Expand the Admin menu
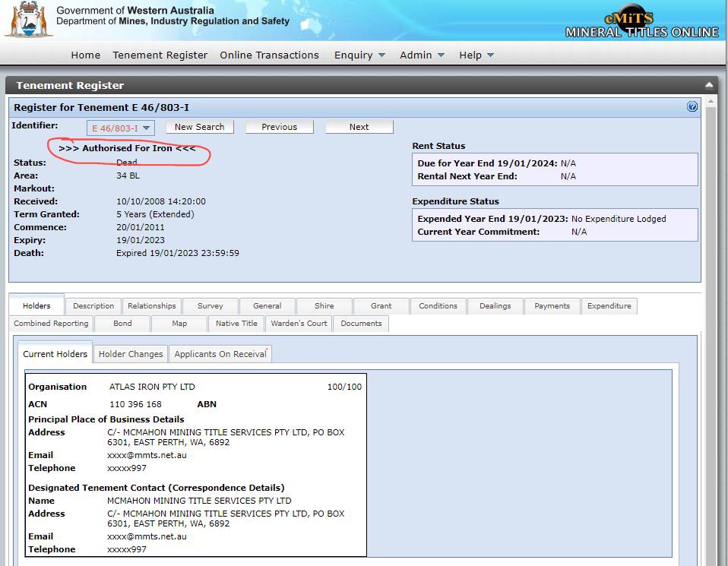Screen dimensions: 728x566 click(x=422, y=55)
